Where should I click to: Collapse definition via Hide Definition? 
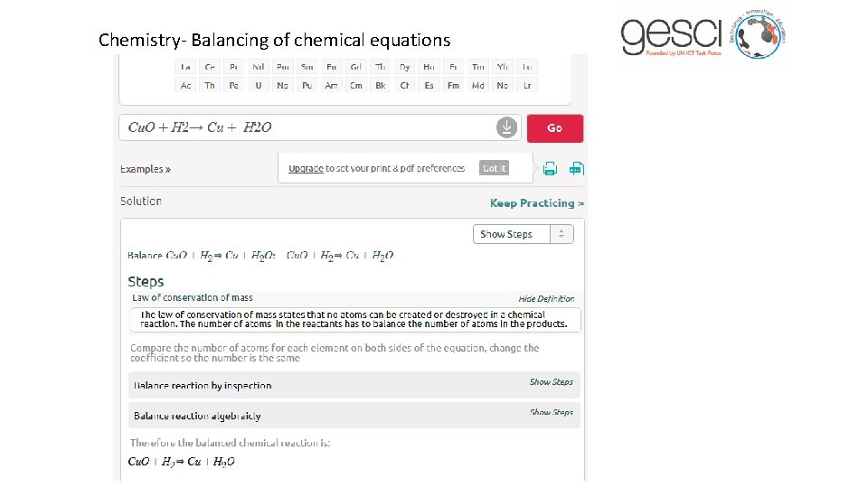[x=546, y=298]
